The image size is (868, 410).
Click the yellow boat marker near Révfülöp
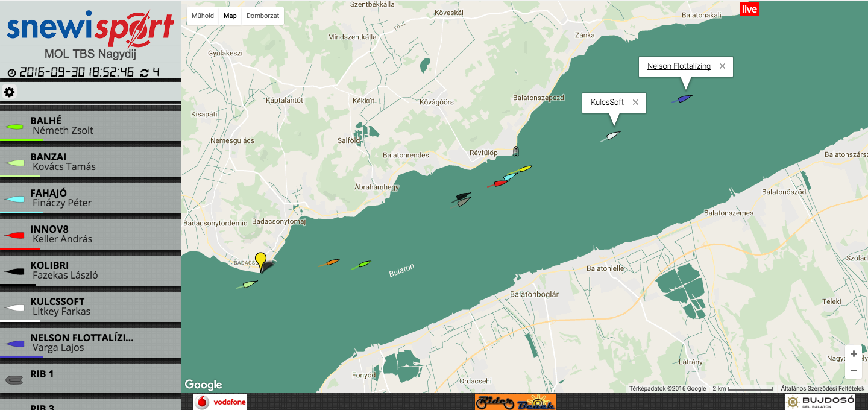point(526,168)
